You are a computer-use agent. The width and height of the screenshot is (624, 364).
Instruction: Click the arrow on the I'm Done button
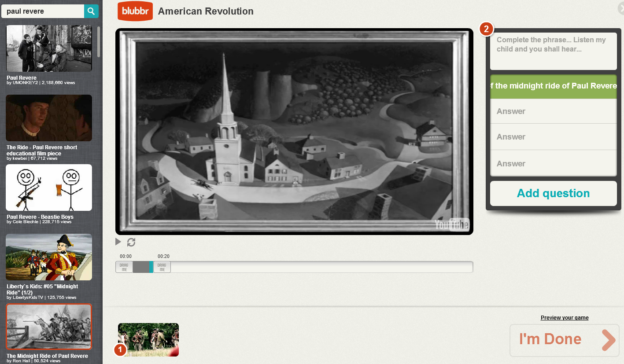[608, 340]
